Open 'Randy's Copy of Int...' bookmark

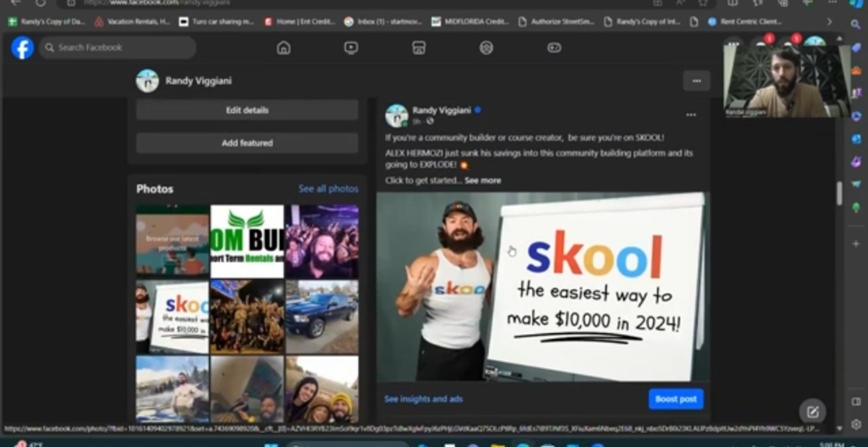[643, 21]
